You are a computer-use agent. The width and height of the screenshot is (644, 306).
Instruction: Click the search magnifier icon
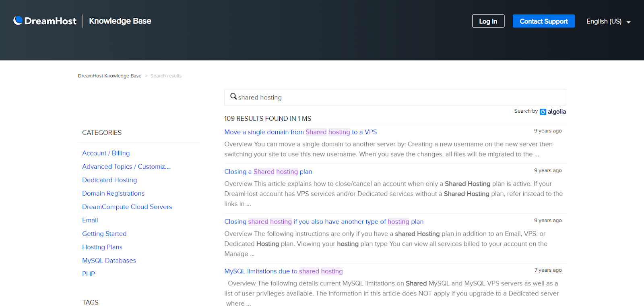point(233,97)
